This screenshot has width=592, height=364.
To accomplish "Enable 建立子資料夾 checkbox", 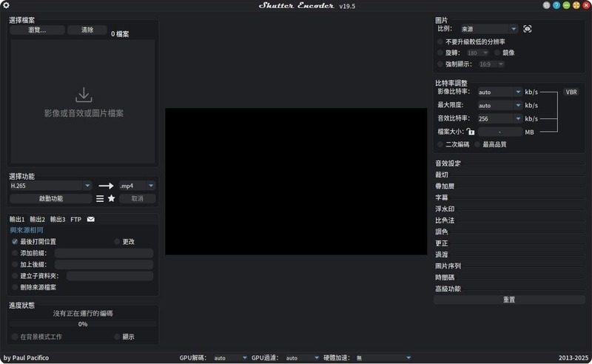I will click(15, 276).
